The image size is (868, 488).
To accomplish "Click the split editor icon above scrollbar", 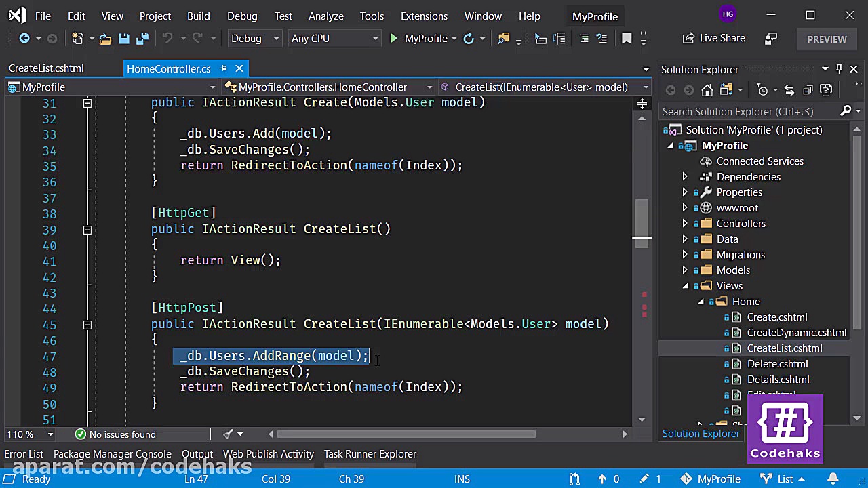I will pyautogui.click(x=642, y=104).
